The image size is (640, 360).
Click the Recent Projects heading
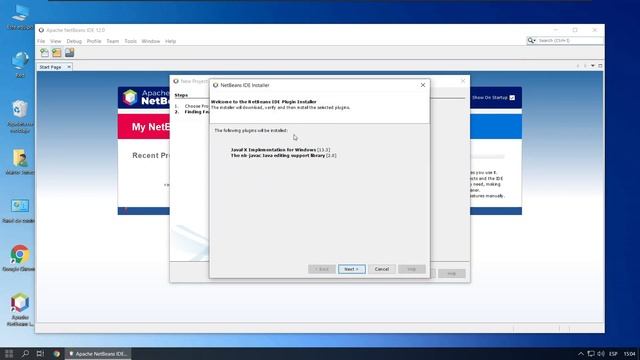(151, 156)
